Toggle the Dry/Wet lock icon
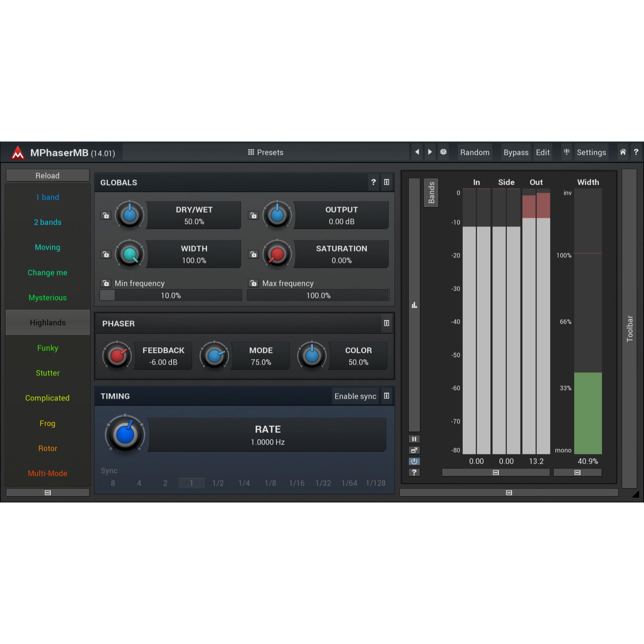The image size is (644, 644). point(106,215)
